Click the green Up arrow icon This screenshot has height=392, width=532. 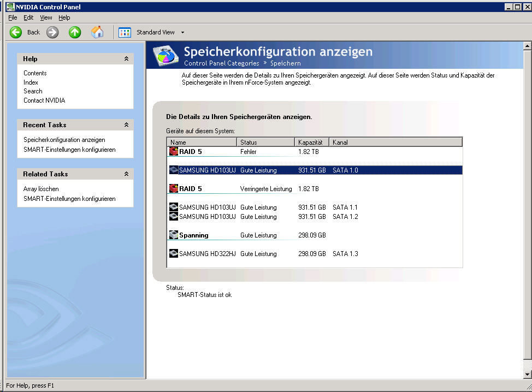(75, 32)
